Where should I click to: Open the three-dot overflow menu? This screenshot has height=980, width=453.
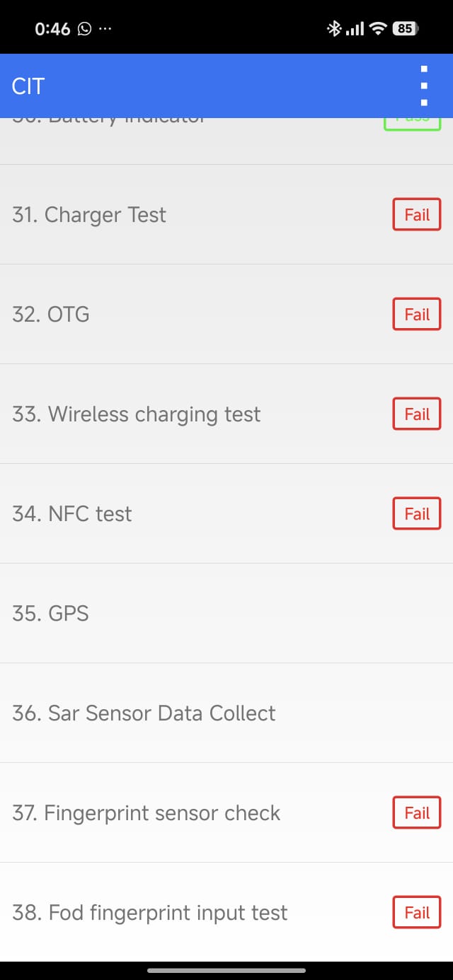click(424, 86)
